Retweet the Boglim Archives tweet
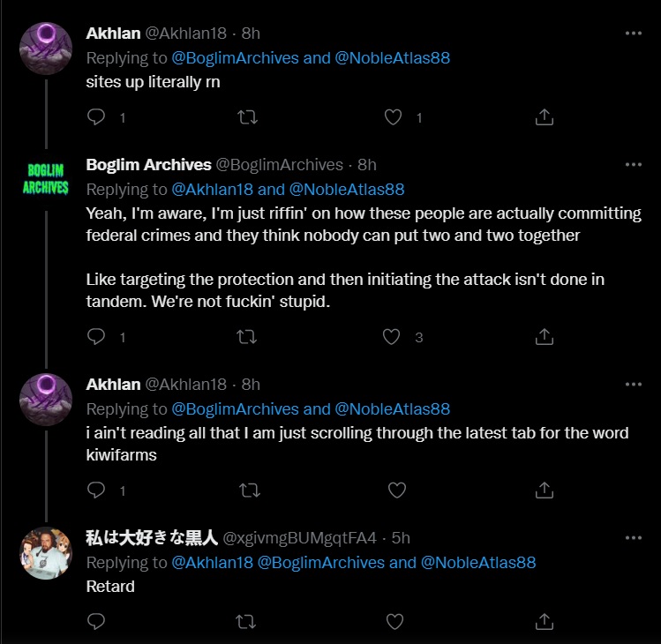This screenshot has width=661, height=644. 248,336
